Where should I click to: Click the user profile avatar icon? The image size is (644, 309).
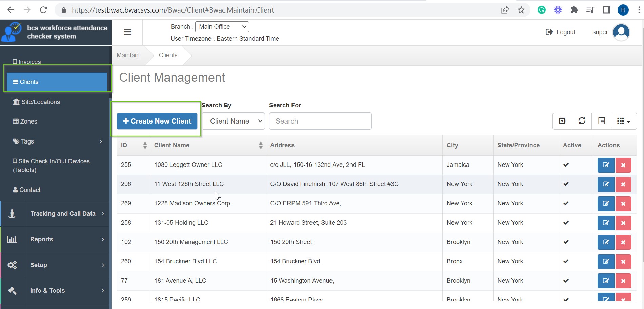(x=621, y=32)
